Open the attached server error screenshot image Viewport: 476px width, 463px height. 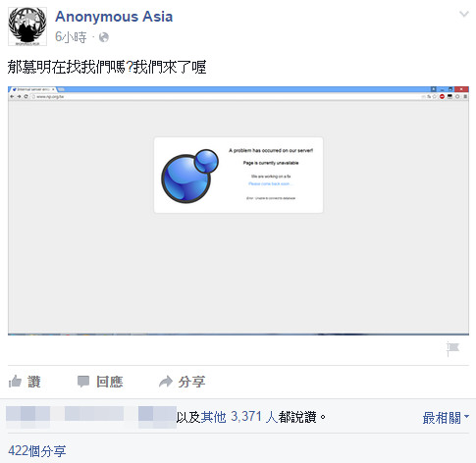pos(238,211)
